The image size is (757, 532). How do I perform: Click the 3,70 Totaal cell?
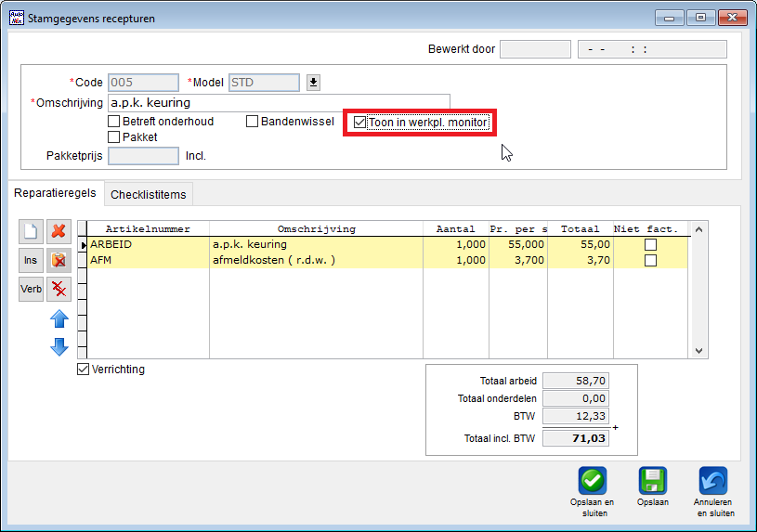pyautogui.click(x=581, y=260)
